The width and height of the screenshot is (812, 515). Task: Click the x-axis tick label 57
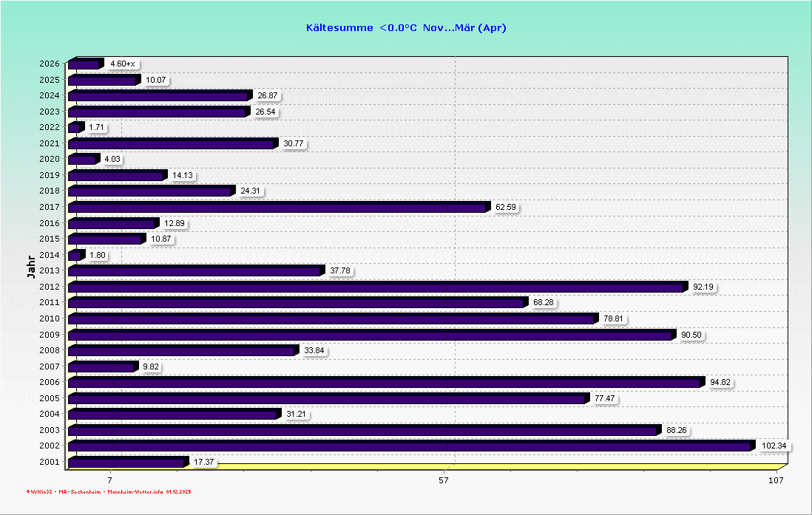[x=444, y=481]
